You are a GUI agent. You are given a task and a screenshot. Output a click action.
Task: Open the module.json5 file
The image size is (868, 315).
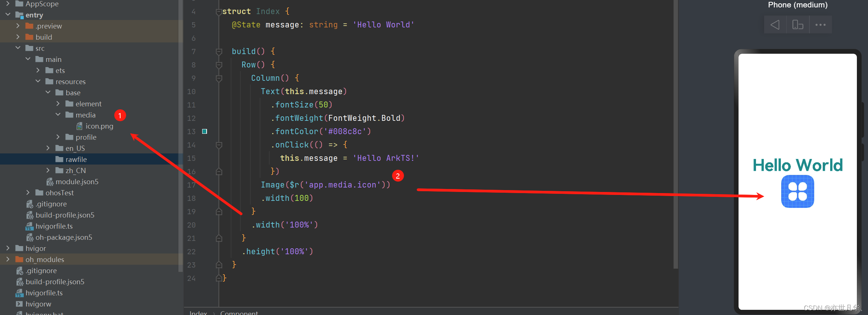click(x=77, y=182)
